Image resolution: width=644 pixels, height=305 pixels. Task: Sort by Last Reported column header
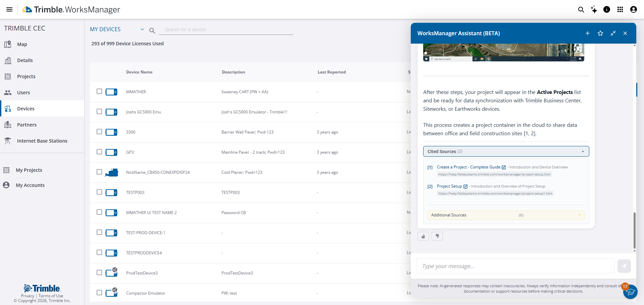click(332, 72)
